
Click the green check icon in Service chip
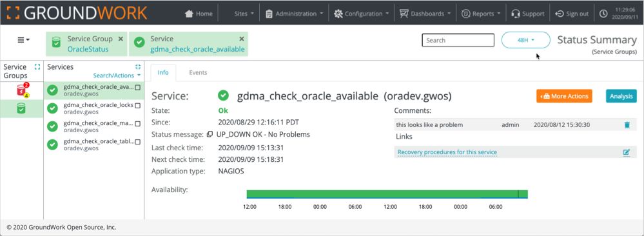tap(140, 42)
